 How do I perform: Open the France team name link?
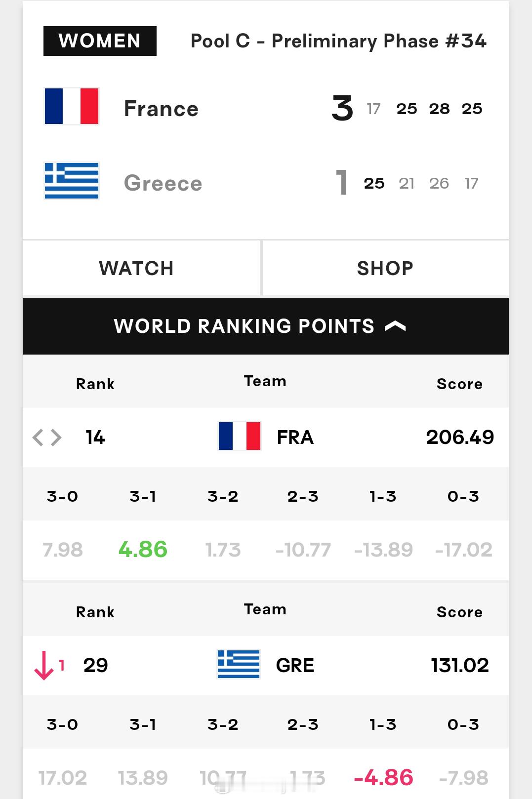pyautogui.click(x=161, y=109)
